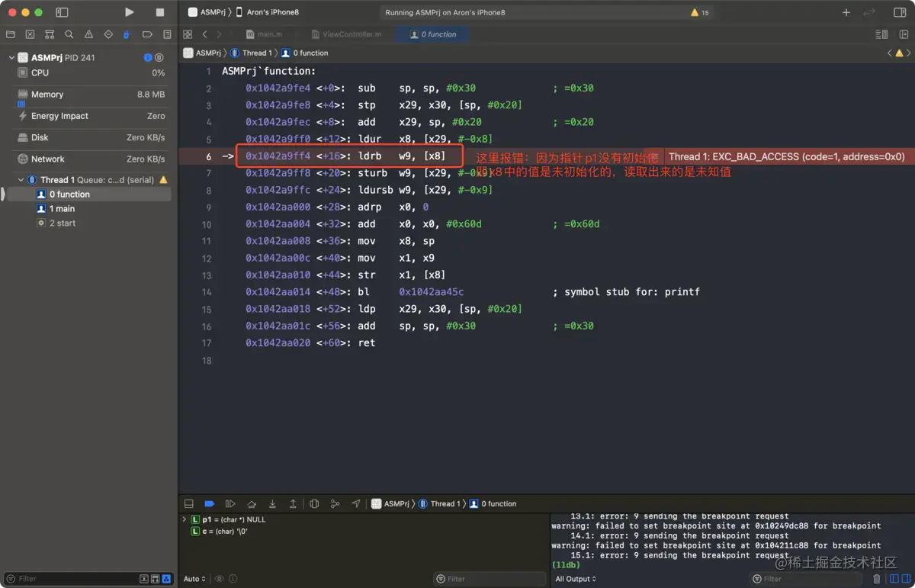
Task: Open the Breakpoint navigator icon
Action: click(147, 34)
